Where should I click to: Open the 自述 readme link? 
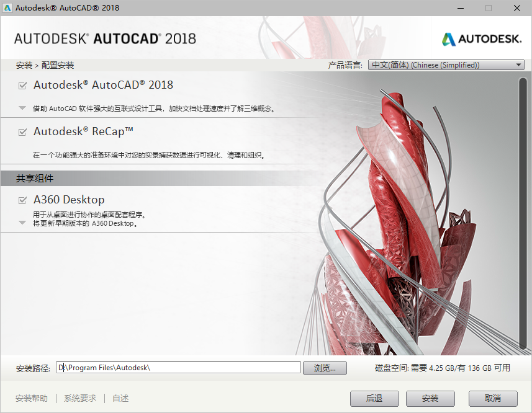(120, 399)
